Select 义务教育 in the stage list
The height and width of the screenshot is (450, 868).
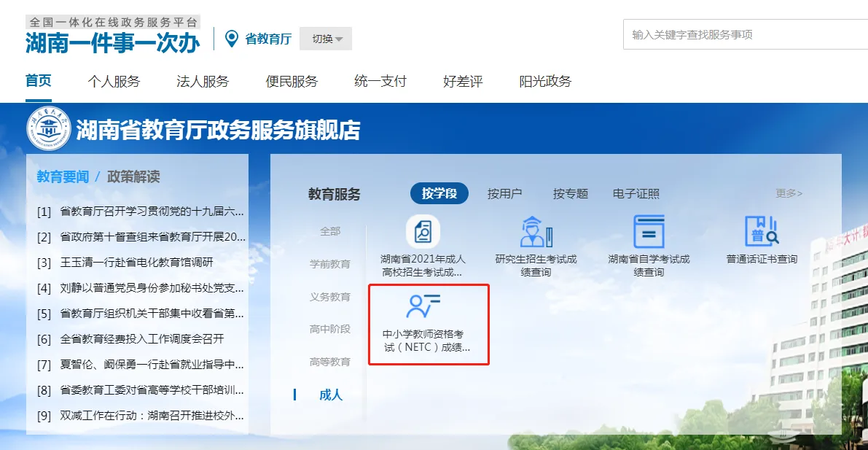coord(330,297)
